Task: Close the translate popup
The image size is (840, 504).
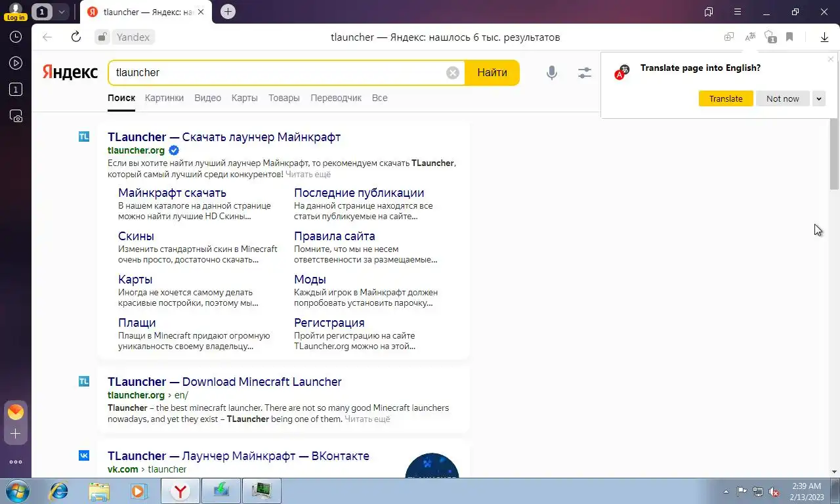Action: (x=830, y=60)
